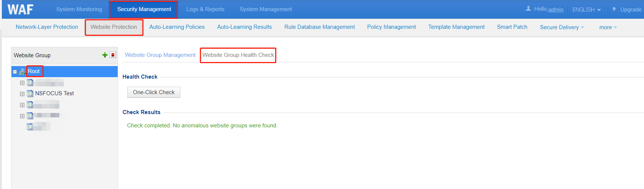The height and width of the screenshot is (189, 644).
Task: Expand the NSFOCUS Test node
Action: 22,94
